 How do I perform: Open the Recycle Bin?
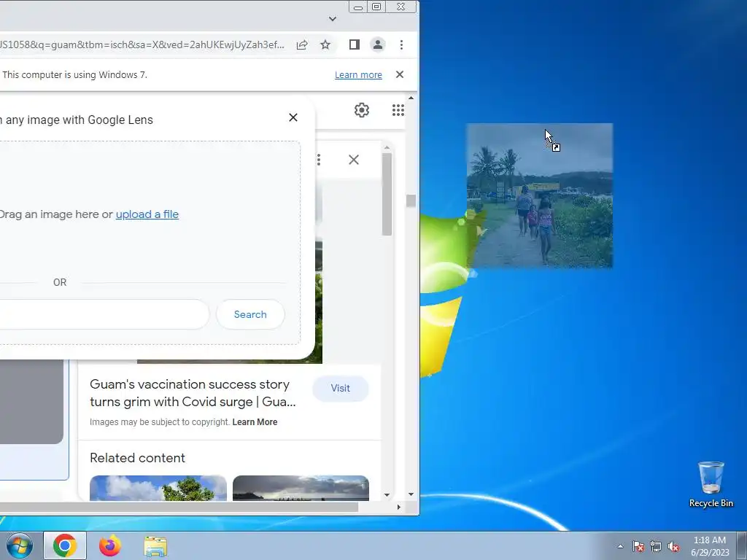click(711, 484)
